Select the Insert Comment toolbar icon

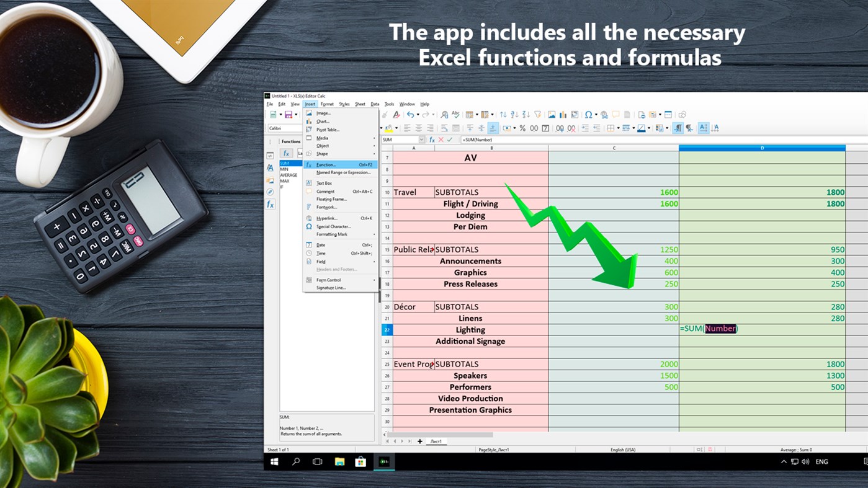tap(615, 114)
